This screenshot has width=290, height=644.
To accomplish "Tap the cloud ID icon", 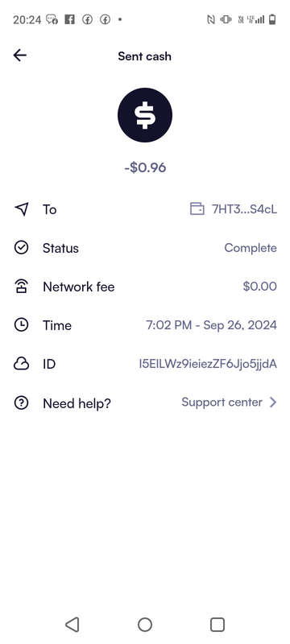I will click(22, 364).
